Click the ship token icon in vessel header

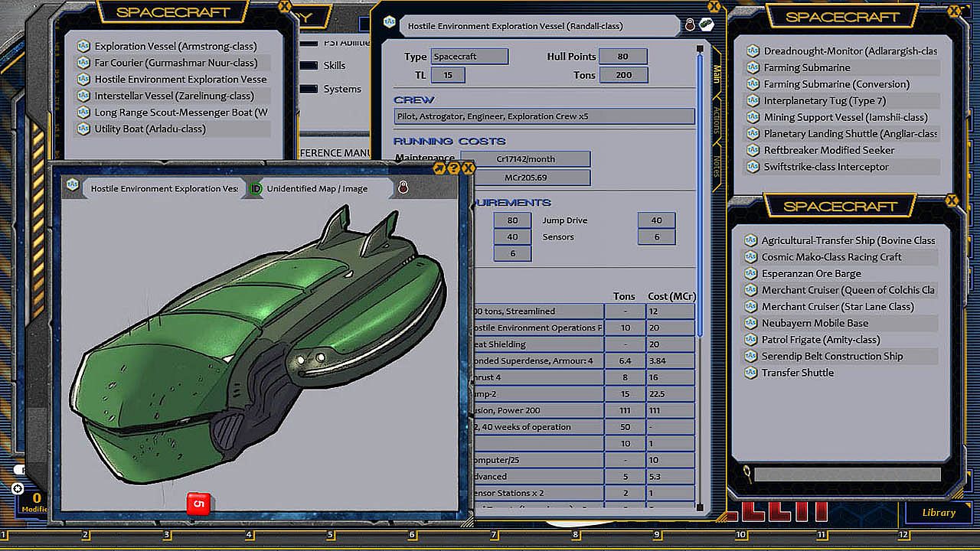(705, 25)
